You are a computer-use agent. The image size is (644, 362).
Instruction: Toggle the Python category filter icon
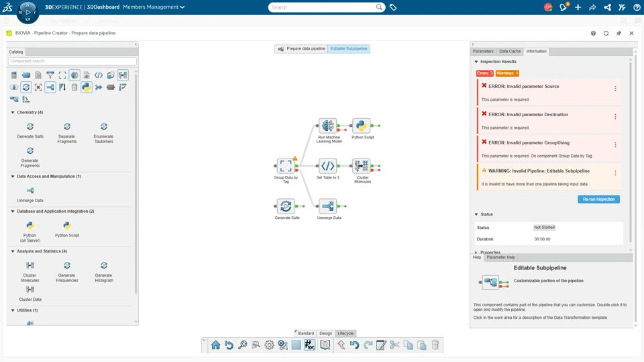(x=87, y=87)
